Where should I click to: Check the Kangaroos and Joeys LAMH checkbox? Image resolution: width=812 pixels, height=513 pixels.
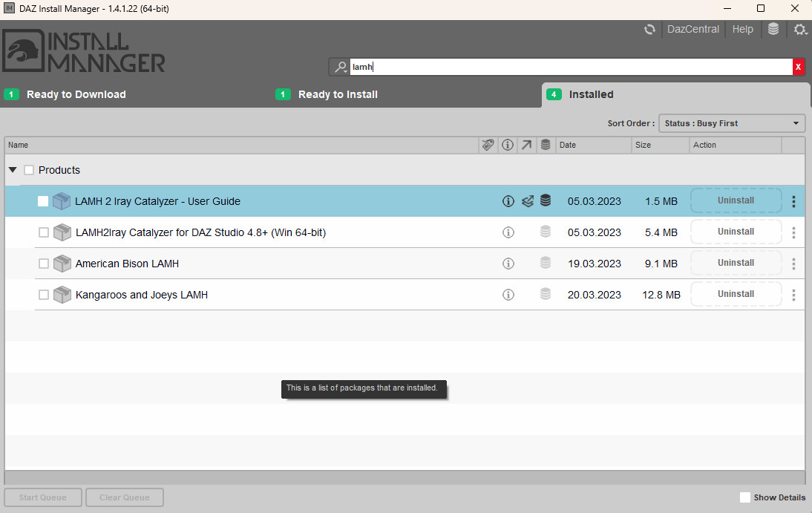click(44, 294)
